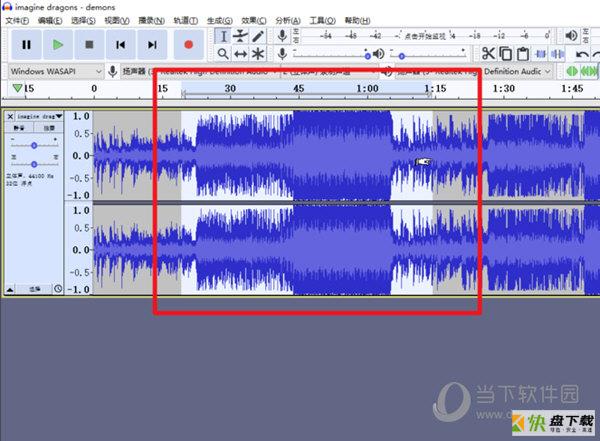Open the playback device Definition Audio dropdown
Image resolution: width=600 pixels, height=441 pixels.
[x=473, y=71]
